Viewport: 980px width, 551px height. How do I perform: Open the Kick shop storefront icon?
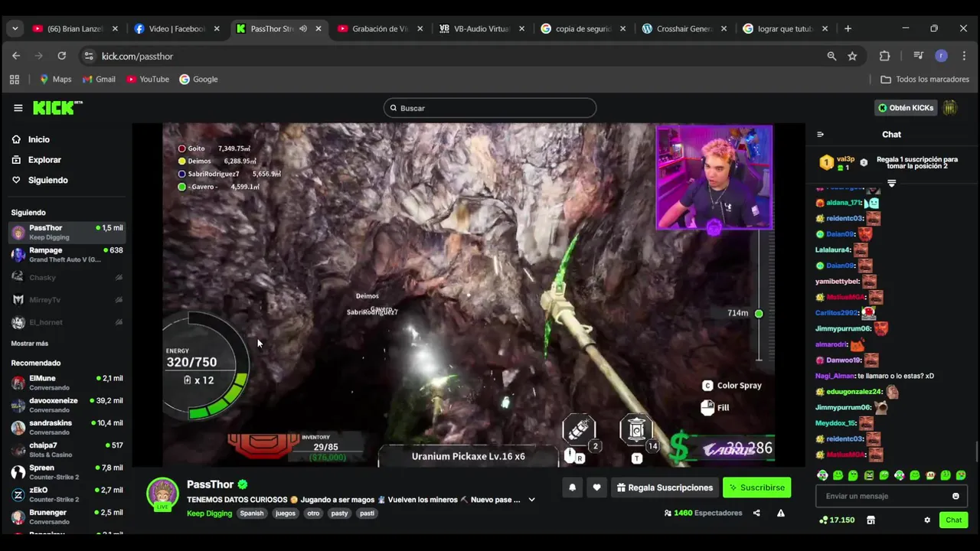pos(871,520)
